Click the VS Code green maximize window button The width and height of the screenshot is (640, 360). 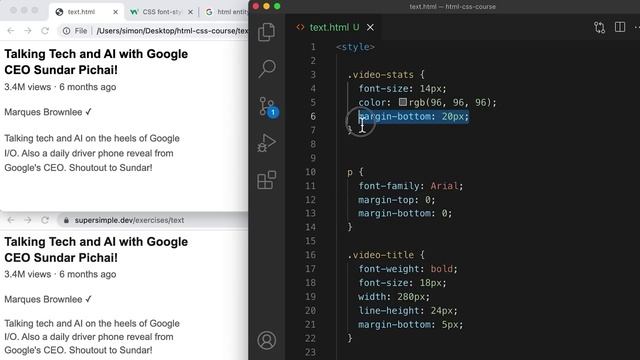coord(277,6)
